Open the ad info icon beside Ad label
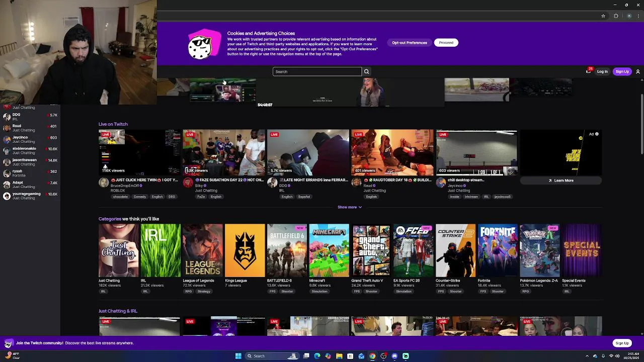The height and width of the screenshot is (362, 644). tap(597, 134)
